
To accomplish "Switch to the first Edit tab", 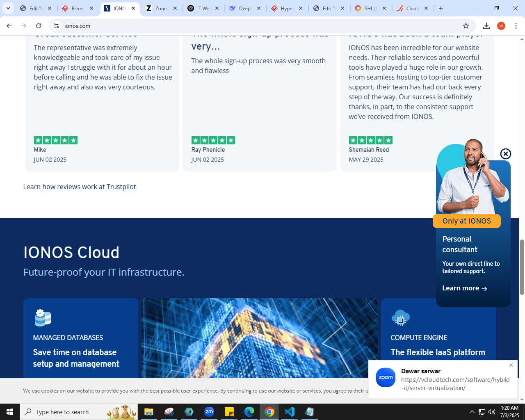I will tap(36, 8).
